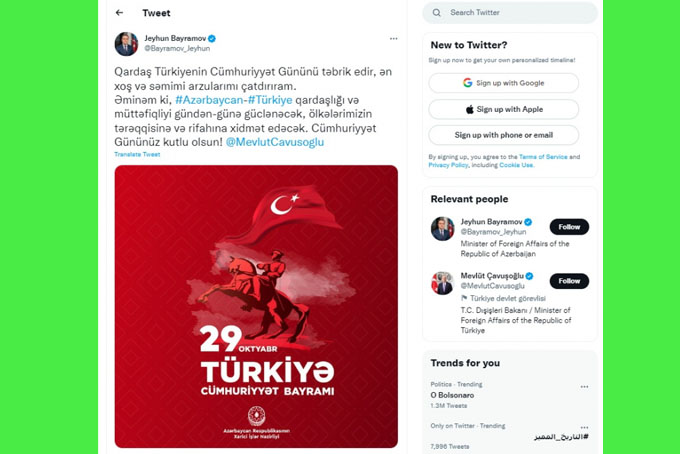The image size is (680, 454).
Task: Open the Terms of Service link
Action: pos(543,157)
